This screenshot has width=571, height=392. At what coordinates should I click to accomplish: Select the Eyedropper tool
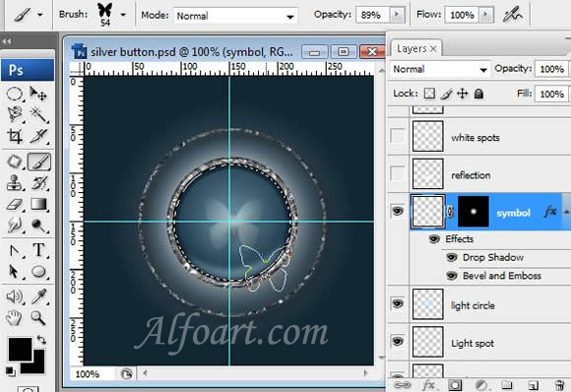point(38,296)
